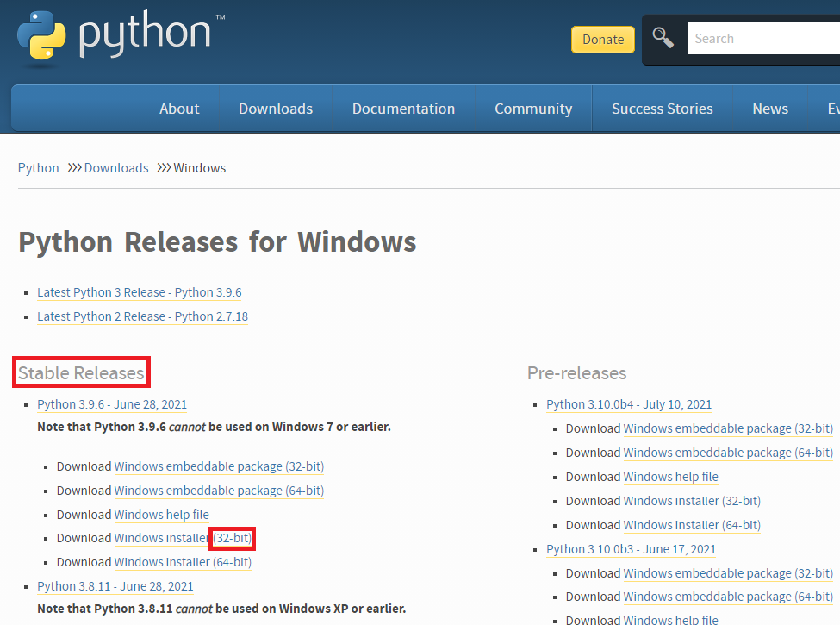The width and height of the screenshot is (840, 625).
Task: Click the Pre-releases heading
Action: tap(576, 372)
